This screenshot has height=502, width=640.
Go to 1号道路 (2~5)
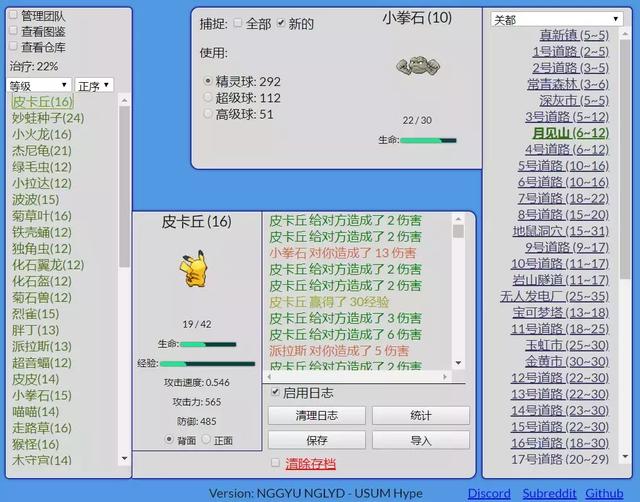(x=570, y=51)
